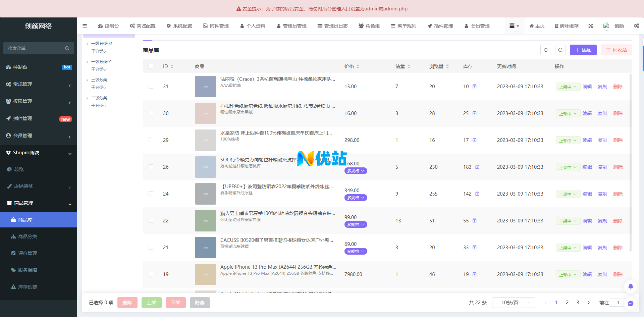Switch to the 管理员日志 top tab
644x317 pixels.
click(x=333, y=26)
